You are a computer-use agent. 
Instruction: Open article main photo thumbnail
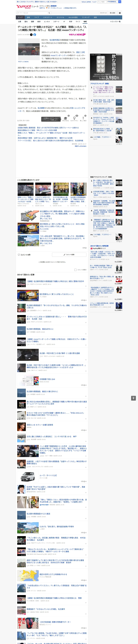[x=29, y=49]
